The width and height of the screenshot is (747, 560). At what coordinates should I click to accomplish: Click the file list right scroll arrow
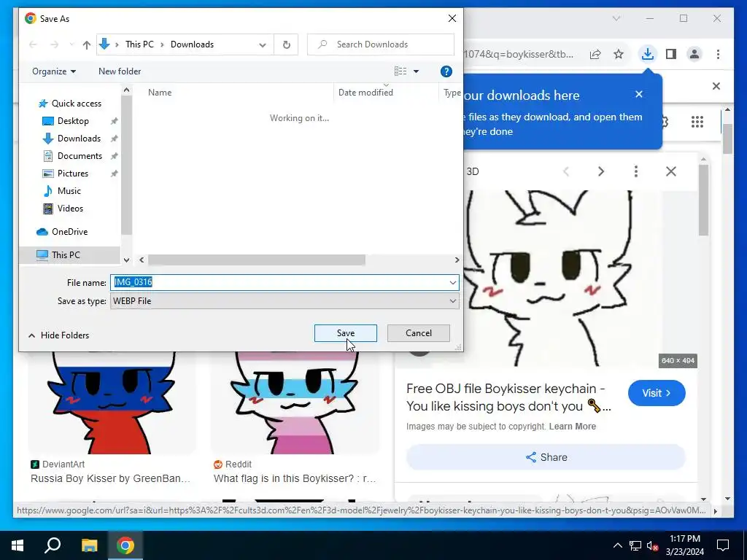457,260
